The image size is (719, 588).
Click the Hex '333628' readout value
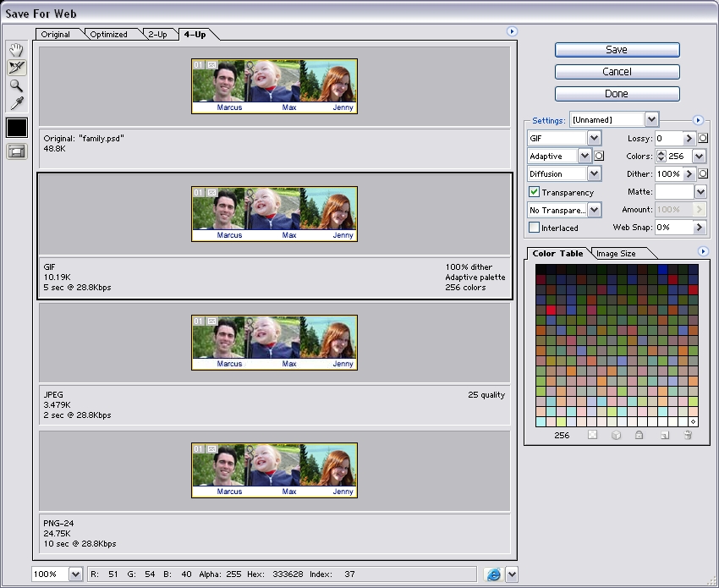point(288,574)
